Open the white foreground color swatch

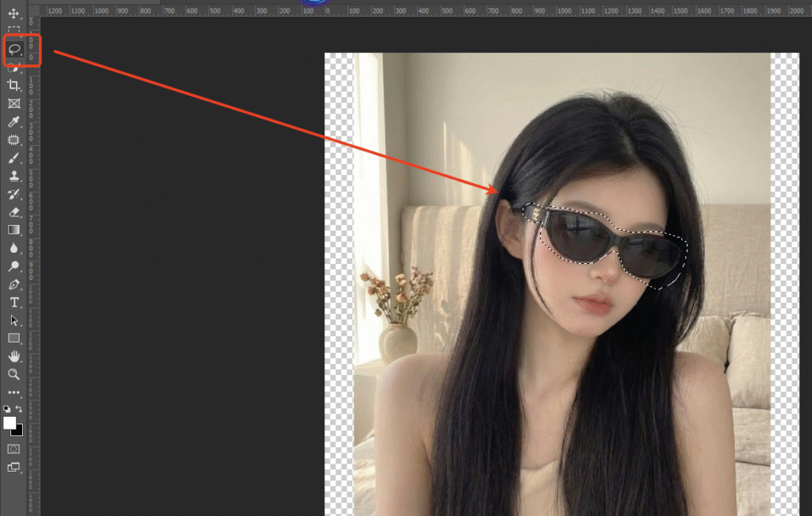10,423
